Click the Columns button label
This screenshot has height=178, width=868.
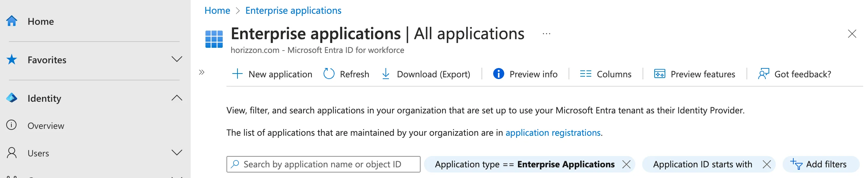click(x=614, y=74)
